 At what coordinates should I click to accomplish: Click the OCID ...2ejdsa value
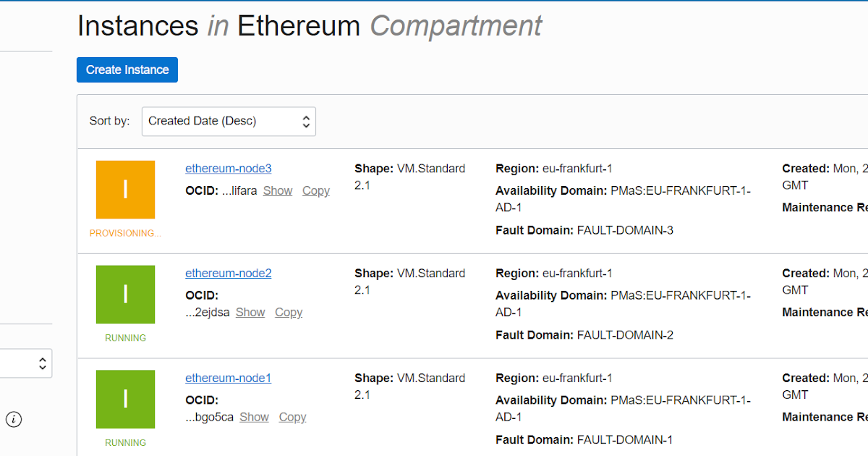(208, 313)
